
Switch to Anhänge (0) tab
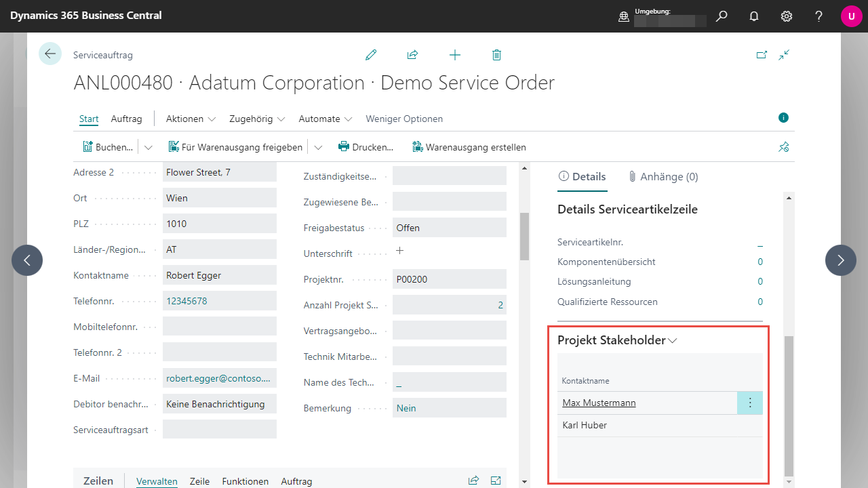[x=663, y=176]
